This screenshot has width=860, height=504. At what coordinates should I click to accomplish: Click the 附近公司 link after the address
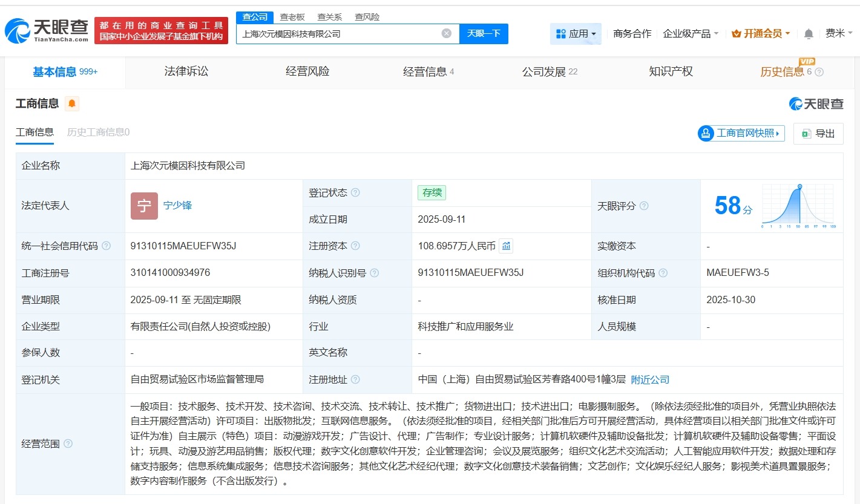pos(650,379)
